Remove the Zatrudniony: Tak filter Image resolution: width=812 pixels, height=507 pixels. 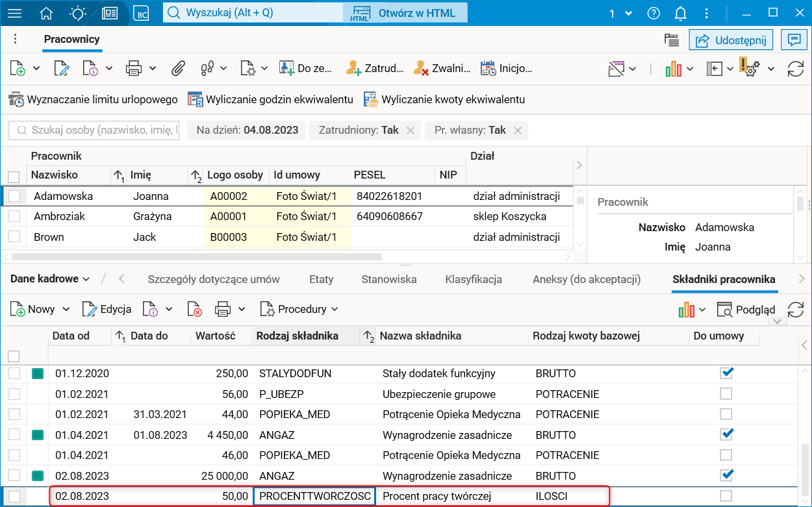[x=411, y=130]
